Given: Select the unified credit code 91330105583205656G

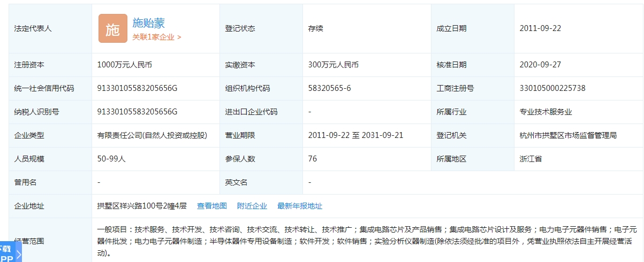Looking at the screenshot, I should coord(137,88).
